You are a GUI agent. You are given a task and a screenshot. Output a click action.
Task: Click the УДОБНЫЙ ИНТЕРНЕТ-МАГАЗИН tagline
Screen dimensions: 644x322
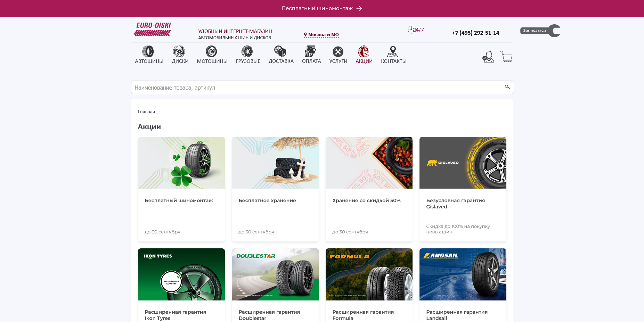[235, 31]
